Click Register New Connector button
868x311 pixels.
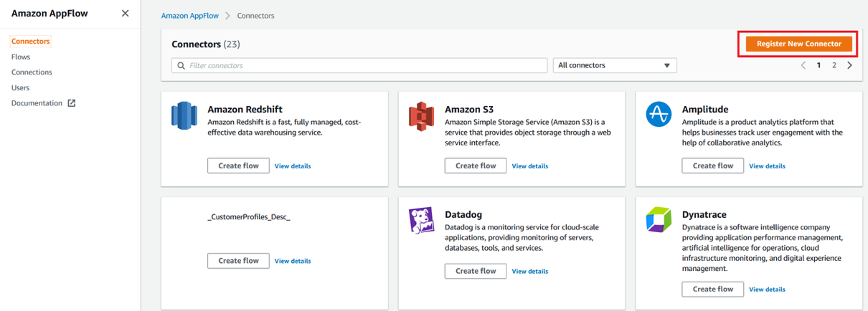point(798,44)
